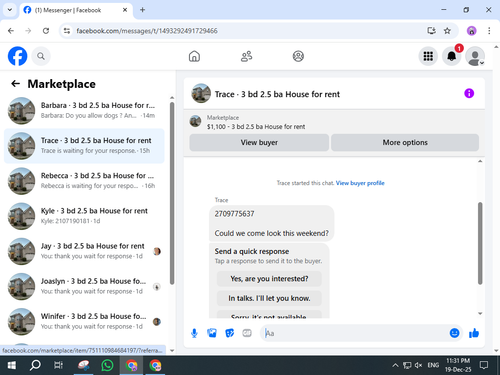Click the View buyer button
The width and height of the screenshot is (500, 375).
point(259,142)
